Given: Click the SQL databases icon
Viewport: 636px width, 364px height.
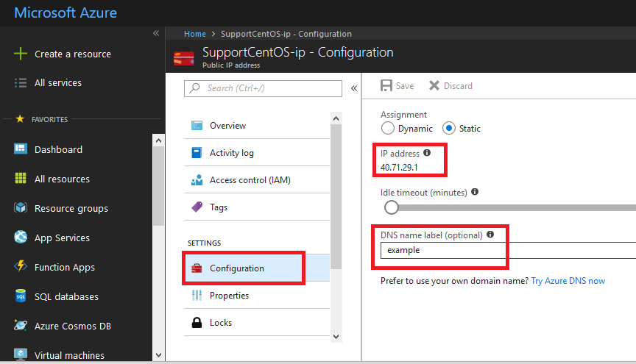Looking at the screenshot, I should (21, 296).
